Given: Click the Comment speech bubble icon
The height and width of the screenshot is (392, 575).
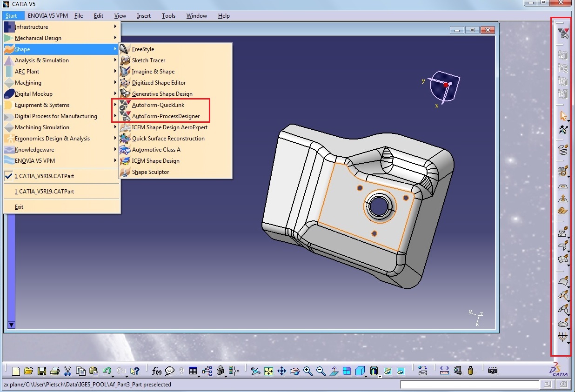Looking at the screenshot, I should point(169,371).
